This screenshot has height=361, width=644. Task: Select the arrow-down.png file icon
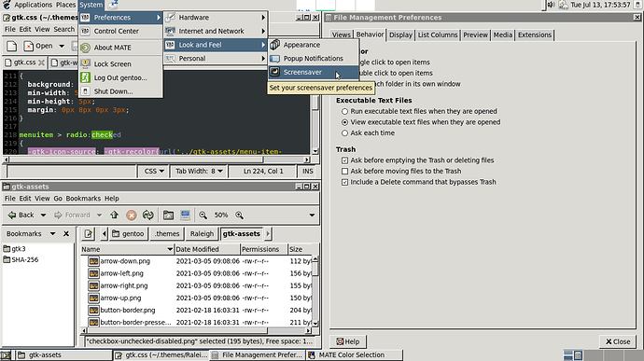pos(93,261)
